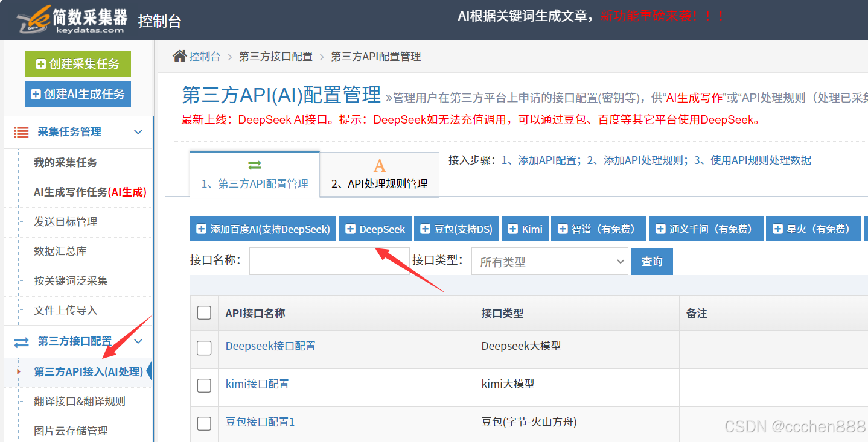Click the green arrows icon on API配置管理 tab
This screenshot has width=868, height=442.
click(255, 165)
